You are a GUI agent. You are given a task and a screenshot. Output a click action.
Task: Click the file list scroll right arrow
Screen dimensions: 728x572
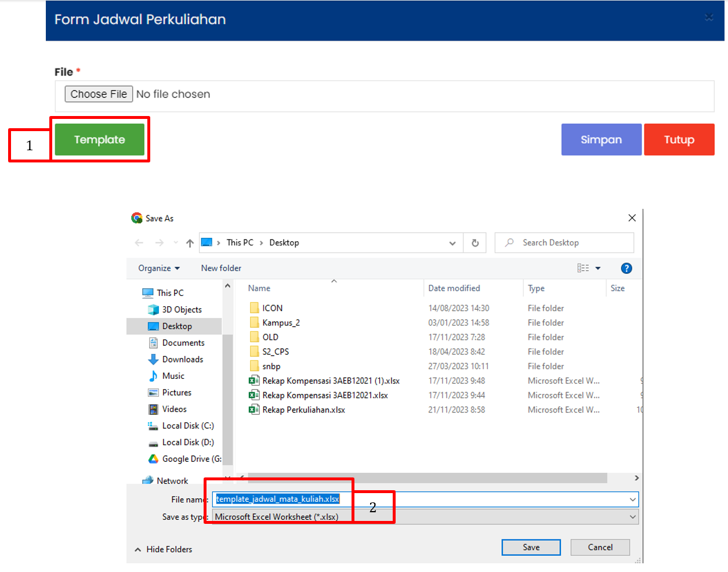(636, 478)
